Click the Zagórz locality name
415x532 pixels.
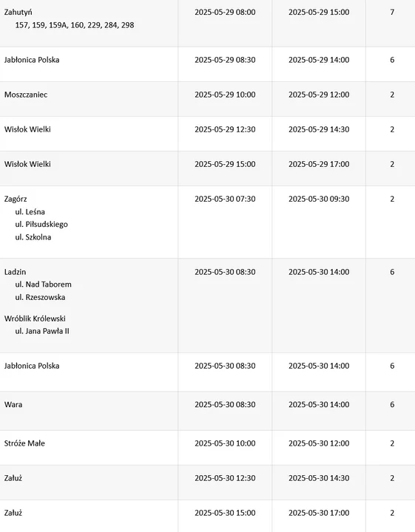16,199
